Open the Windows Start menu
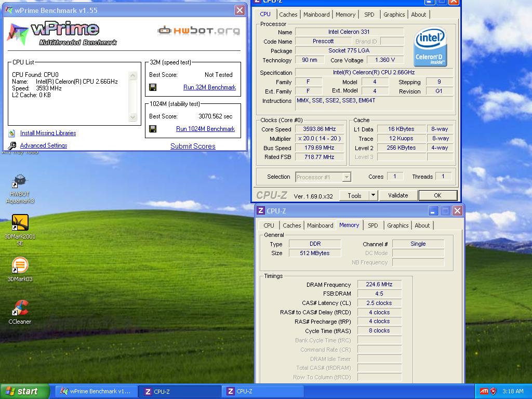Screen dimensions: 532x399 pos(25,391)
